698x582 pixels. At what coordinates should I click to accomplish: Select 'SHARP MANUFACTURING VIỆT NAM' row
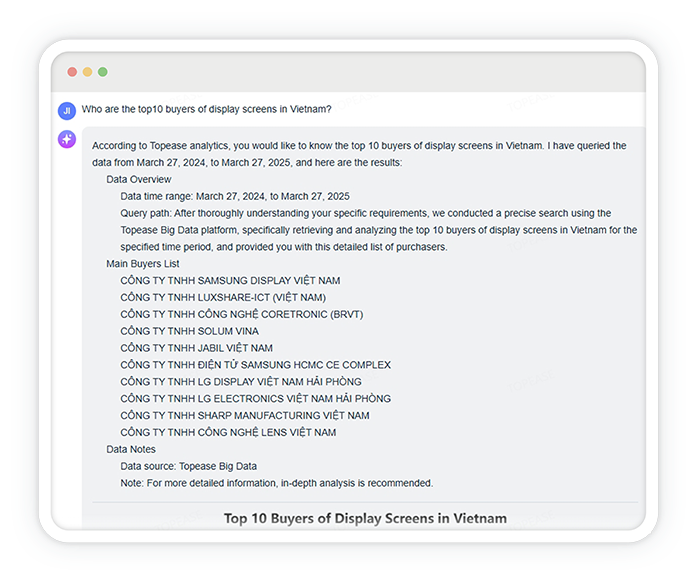tap(245, 415)
